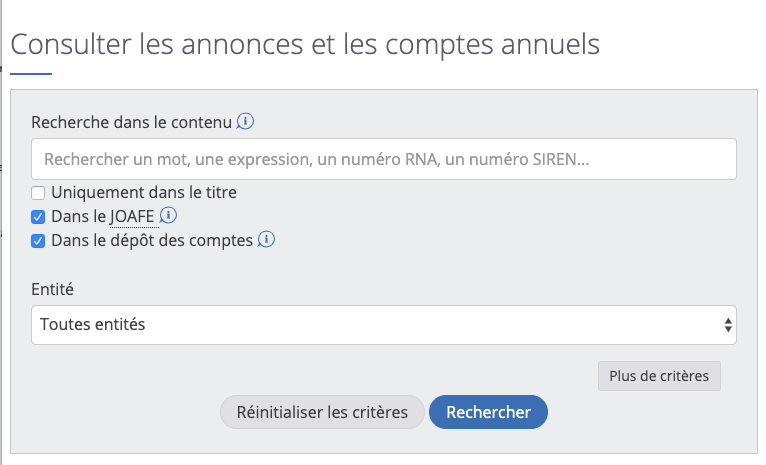The height and width of the screenshot is (465, 766).
Task: Enable the Uniquement dans le titre checkbox
Action: tap(38, 193)
